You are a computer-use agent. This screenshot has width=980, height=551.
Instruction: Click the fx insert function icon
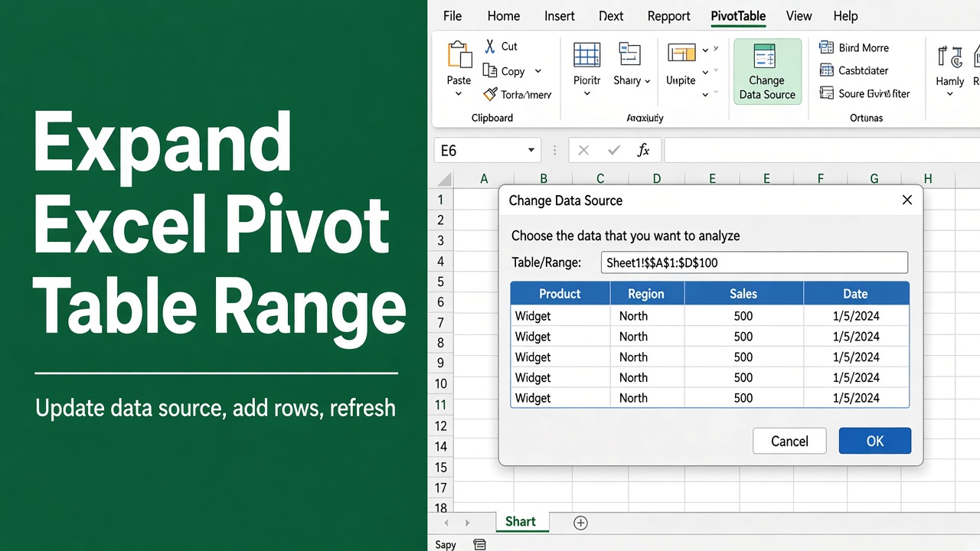click(x=643, y=151)
